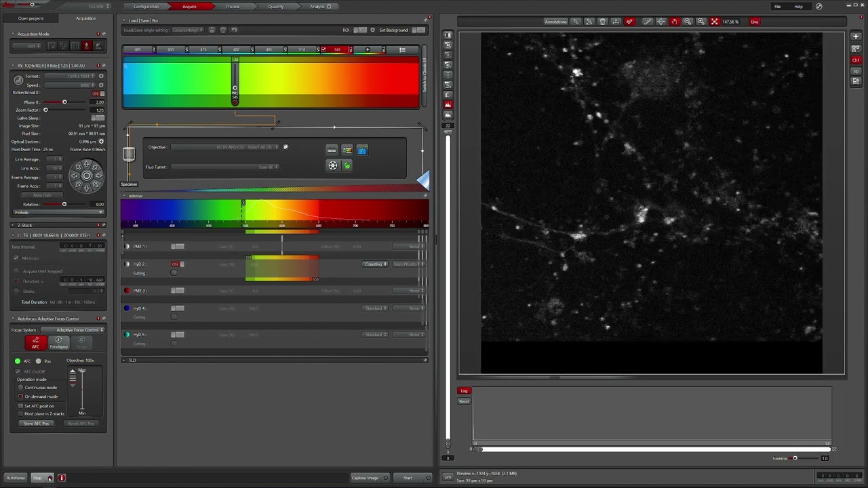Toggle the Bidirectional X switch
The width and height of the screenshot is (868, 488).
click(98, 93)
